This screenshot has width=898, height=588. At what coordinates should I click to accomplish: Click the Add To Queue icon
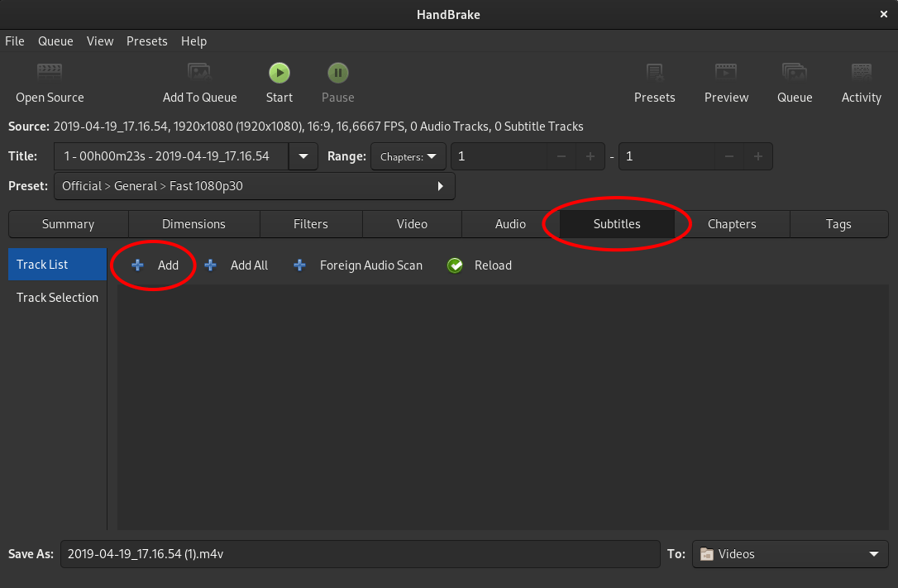click(x=199, y=81)
